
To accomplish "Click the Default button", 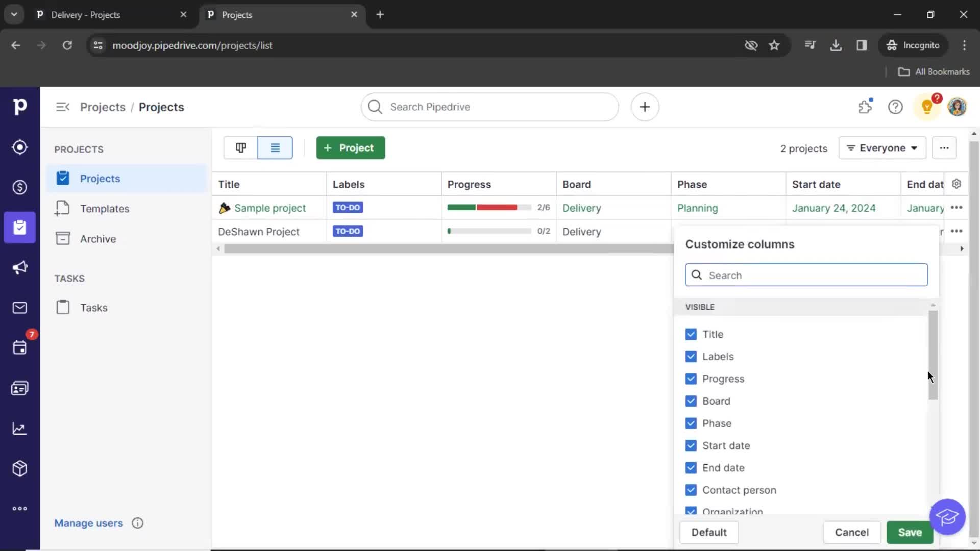I will [709, 532].
